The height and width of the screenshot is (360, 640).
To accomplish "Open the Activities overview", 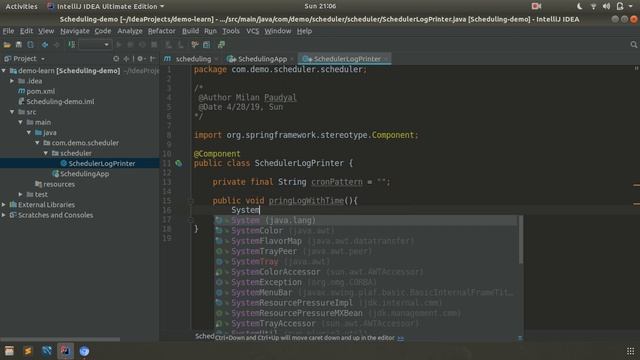I will pos(21,7).
